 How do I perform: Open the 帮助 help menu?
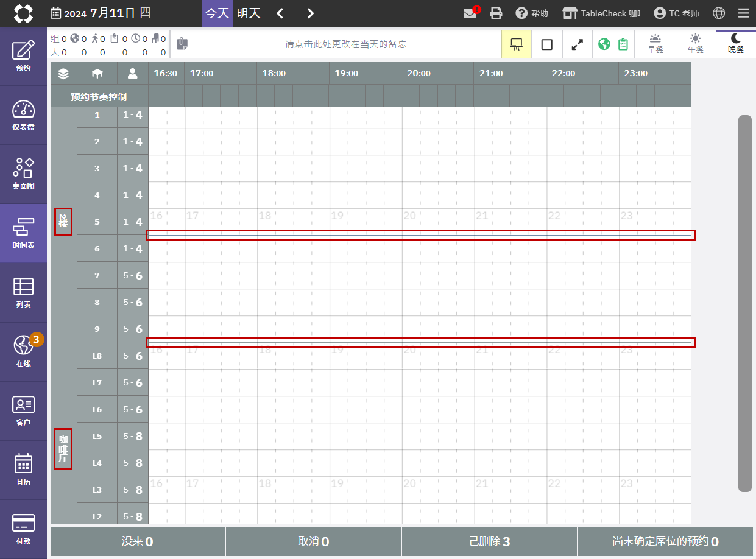[532, 13]
